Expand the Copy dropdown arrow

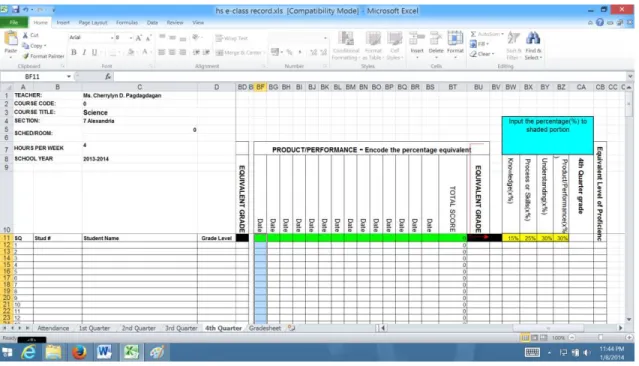pyautogui.click(x=45, y=46)
